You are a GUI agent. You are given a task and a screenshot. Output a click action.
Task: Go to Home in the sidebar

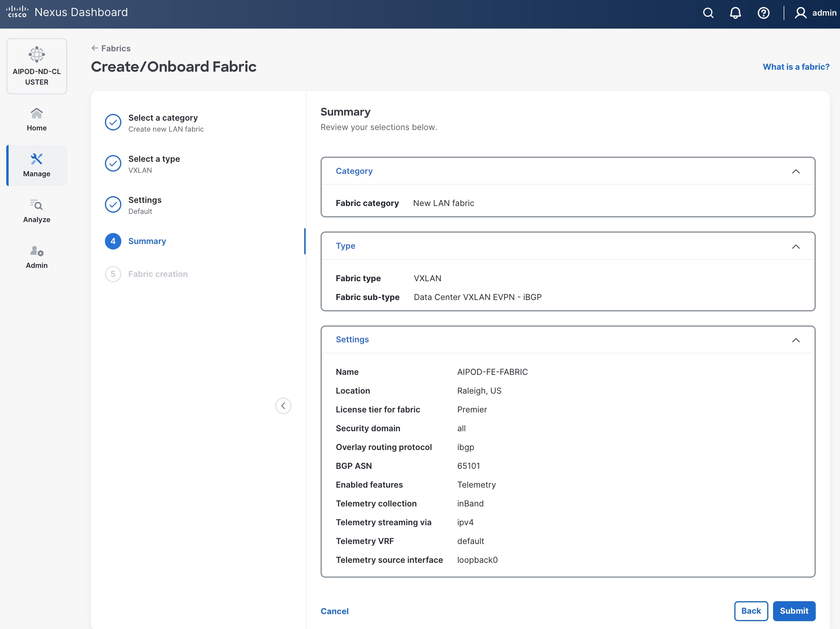[37, 119]
